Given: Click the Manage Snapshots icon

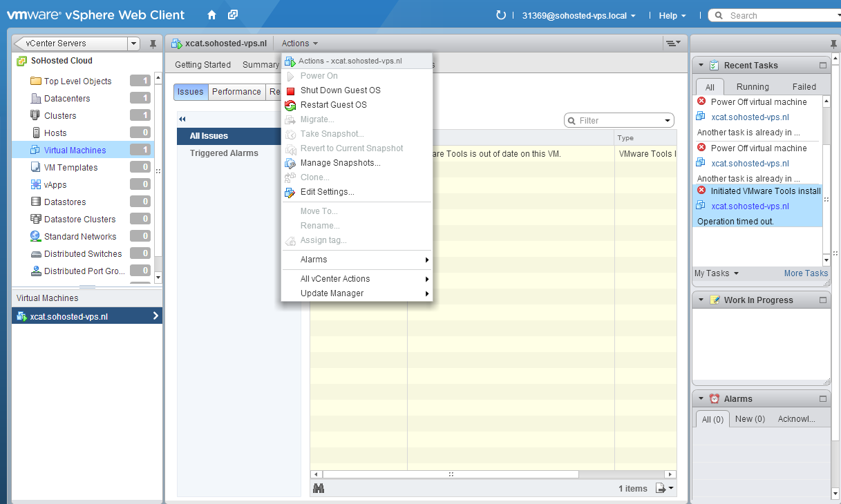Looking at the screenshot, I should [290, 163].
